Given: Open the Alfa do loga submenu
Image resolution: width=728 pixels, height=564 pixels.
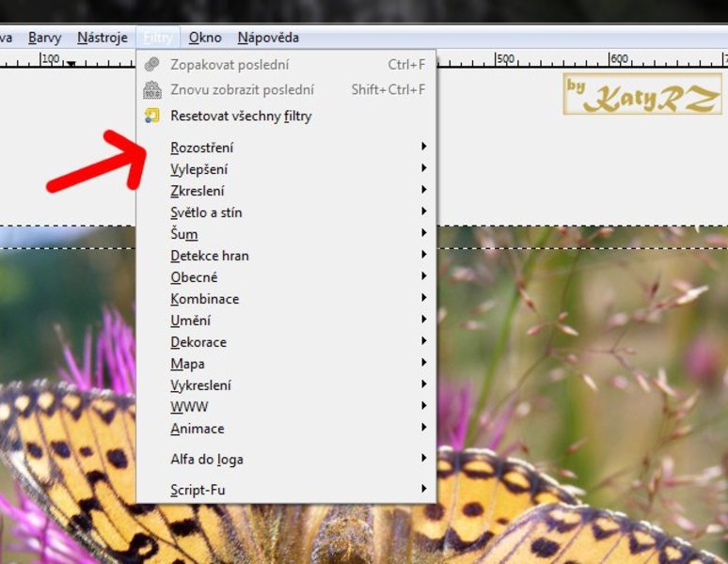Looking at the screenshot, I should (286, 459).
